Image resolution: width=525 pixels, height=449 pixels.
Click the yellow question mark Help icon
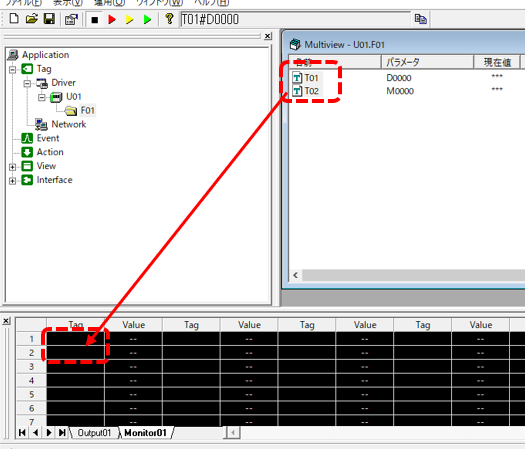pyautogui.click(x=169, y=19)
